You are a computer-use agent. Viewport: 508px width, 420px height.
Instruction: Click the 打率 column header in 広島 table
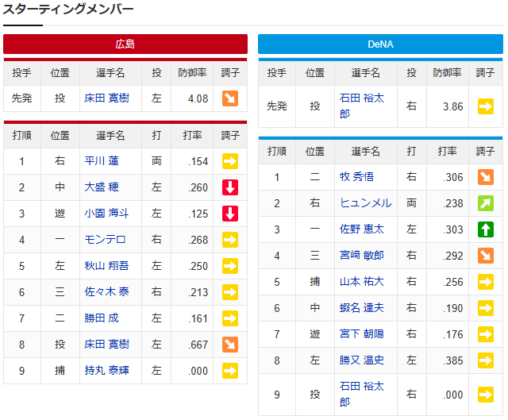pos(192,136)
